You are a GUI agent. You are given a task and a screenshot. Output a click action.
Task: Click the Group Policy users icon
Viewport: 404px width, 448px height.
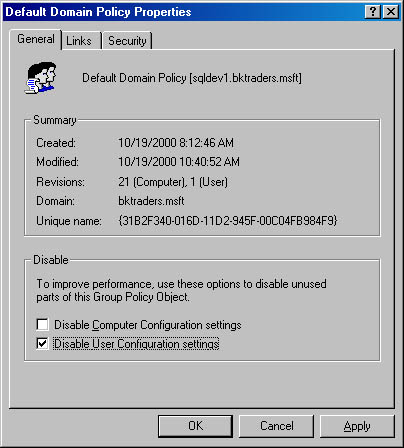point(40,78)
